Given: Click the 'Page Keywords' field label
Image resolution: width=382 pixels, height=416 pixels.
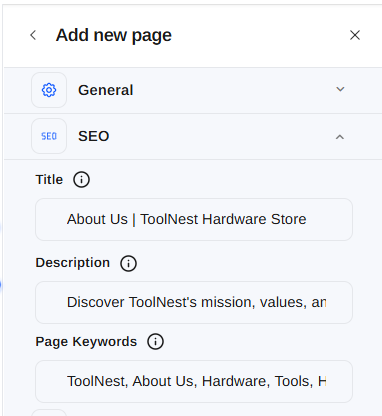Looking at the screenshot, I should click(86, 342).
